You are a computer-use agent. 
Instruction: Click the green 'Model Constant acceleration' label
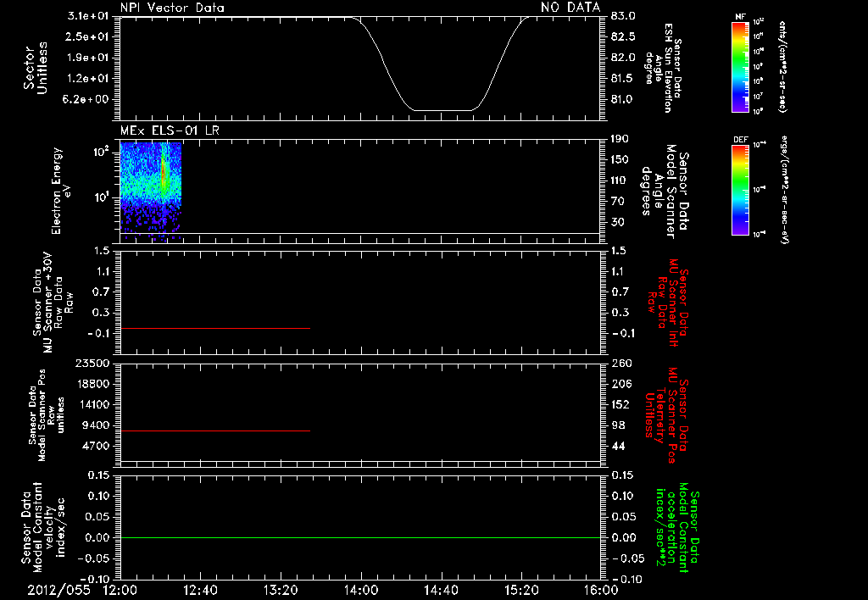coord(677,529)
